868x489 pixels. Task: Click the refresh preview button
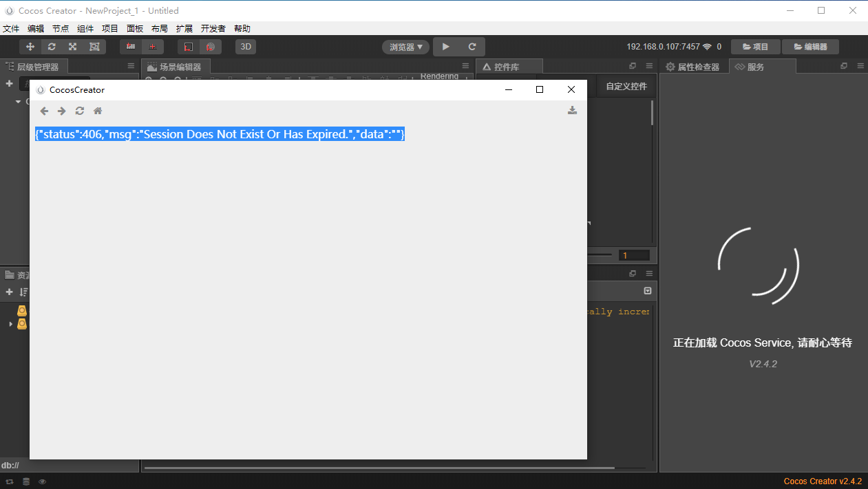(x=472, y=47)
